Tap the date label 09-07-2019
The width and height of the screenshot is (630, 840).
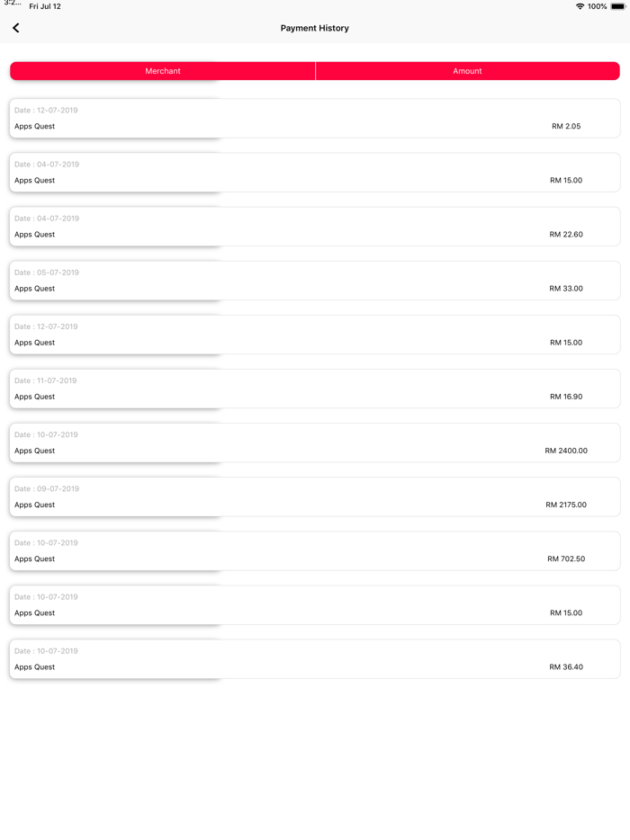click(46, 488)
